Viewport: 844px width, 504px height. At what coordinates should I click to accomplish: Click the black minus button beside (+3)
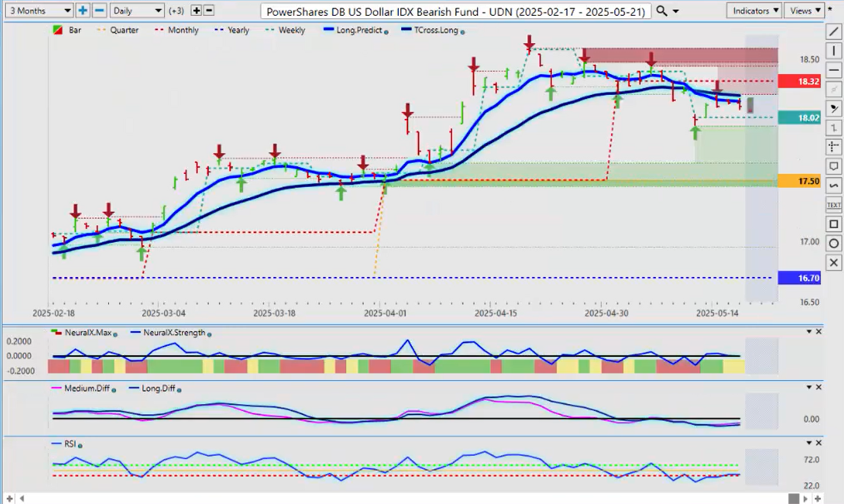[x=209, y=10]
